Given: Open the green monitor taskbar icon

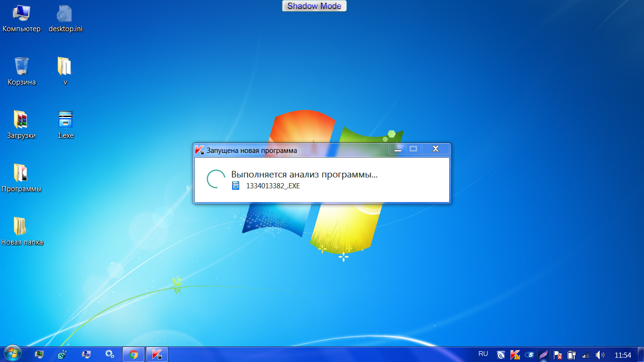Looking at the screenshot, I should (40, 354).
